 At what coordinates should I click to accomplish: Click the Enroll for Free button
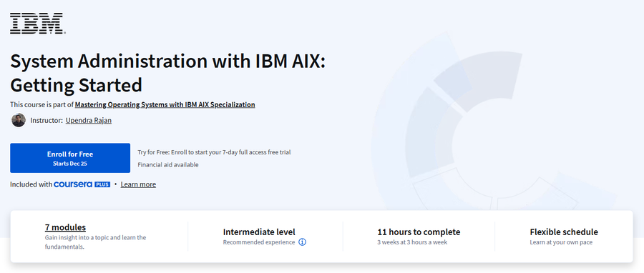pos(70,158)
